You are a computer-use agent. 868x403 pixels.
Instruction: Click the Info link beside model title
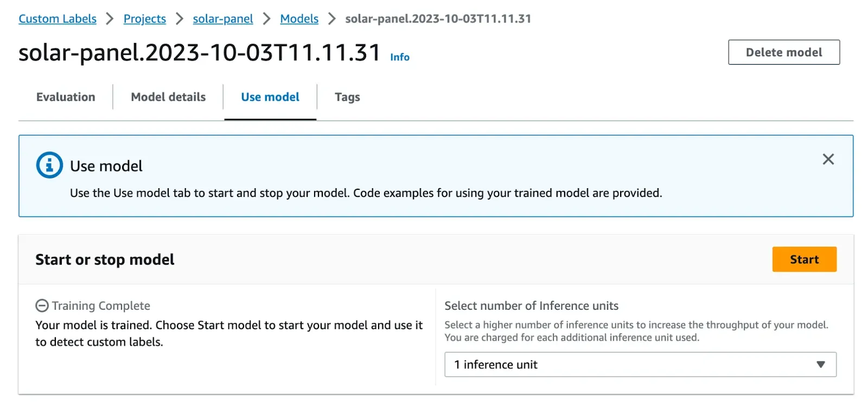[400, 57]
